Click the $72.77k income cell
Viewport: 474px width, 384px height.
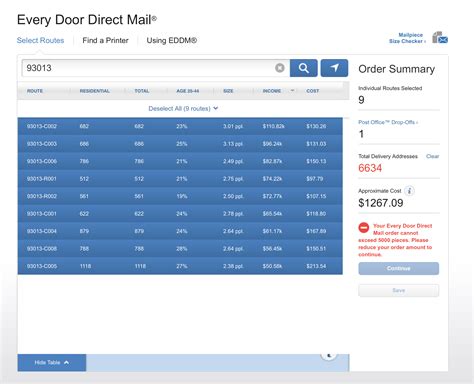[272, 196]
